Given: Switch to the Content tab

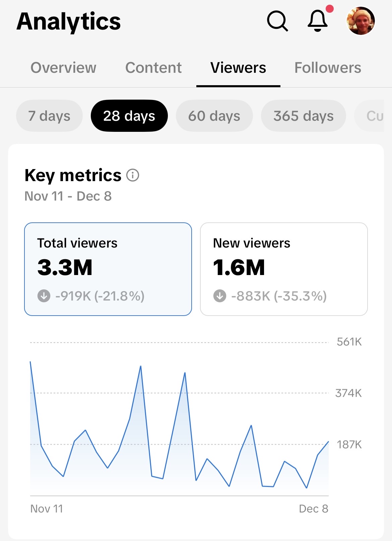Looking at the screenshot, I should point(153,68).
